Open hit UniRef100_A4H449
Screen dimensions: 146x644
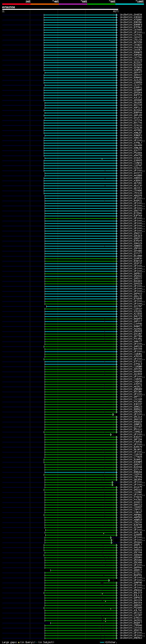[x=131, y=555]
